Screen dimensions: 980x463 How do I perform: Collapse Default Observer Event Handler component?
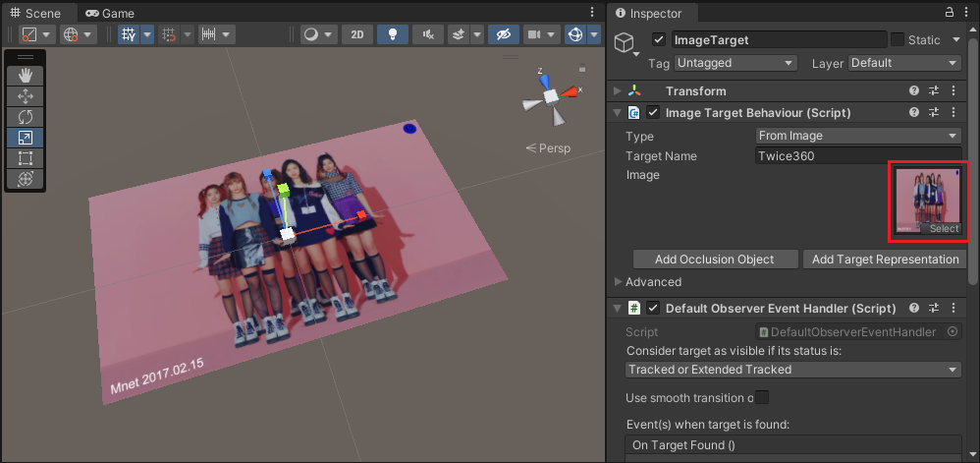[618, 308]
